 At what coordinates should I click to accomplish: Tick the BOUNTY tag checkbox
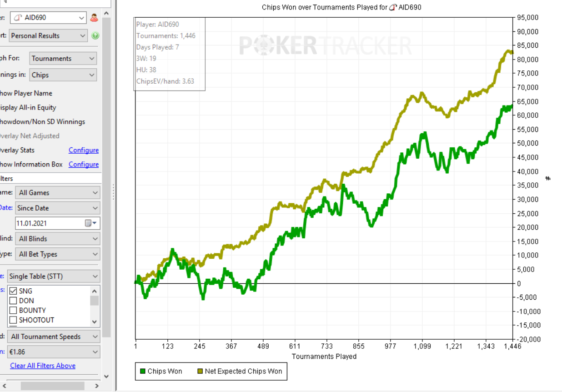tap(13, 310)
